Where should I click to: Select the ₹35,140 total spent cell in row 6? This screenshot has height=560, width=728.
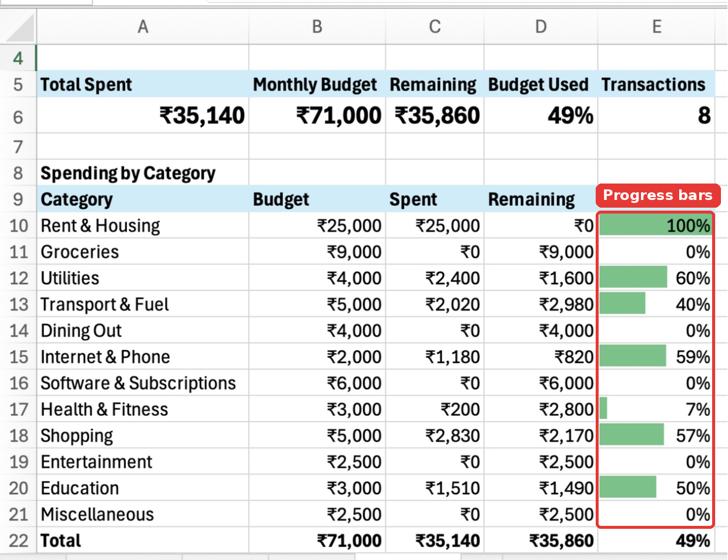click(x=143, y=116)
